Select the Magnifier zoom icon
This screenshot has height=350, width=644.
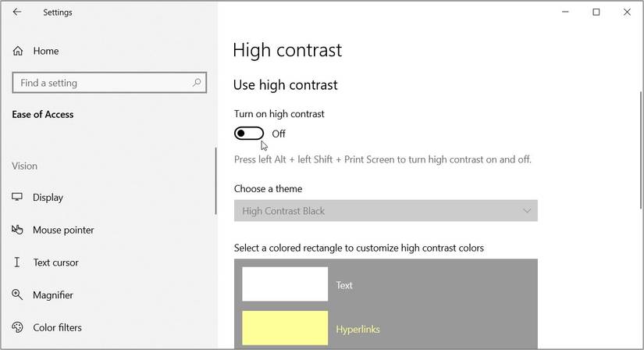pyautogui.click(x=17, y=295)
